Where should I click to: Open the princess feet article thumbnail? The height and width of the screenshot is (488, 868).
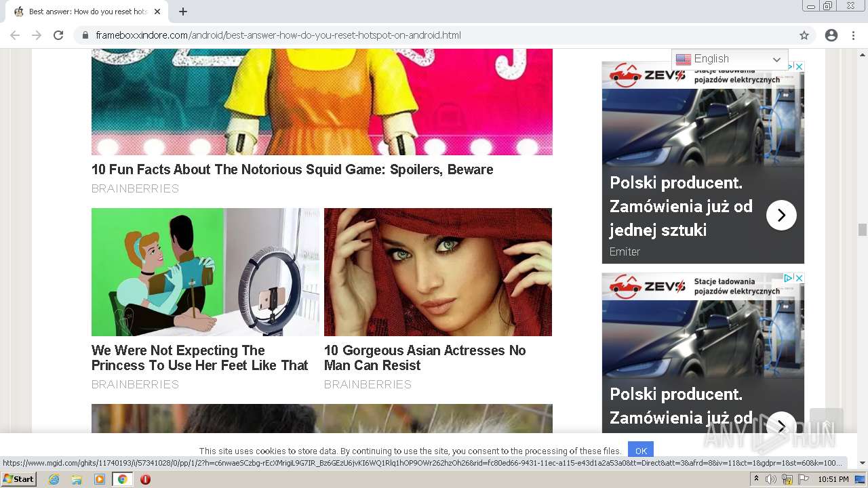click(x=205, y=272)
